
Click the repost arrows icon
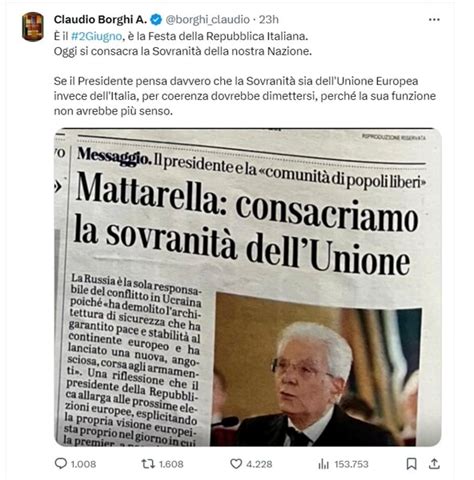148,464
